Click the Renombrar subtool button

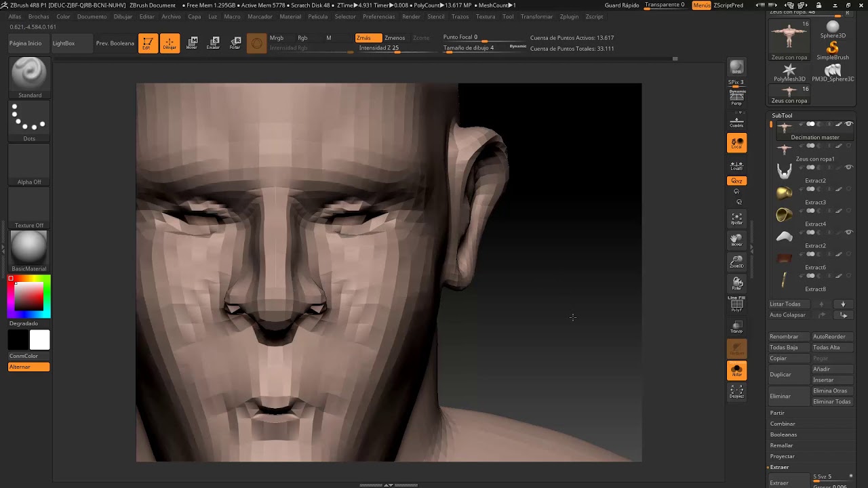(789, 336)
